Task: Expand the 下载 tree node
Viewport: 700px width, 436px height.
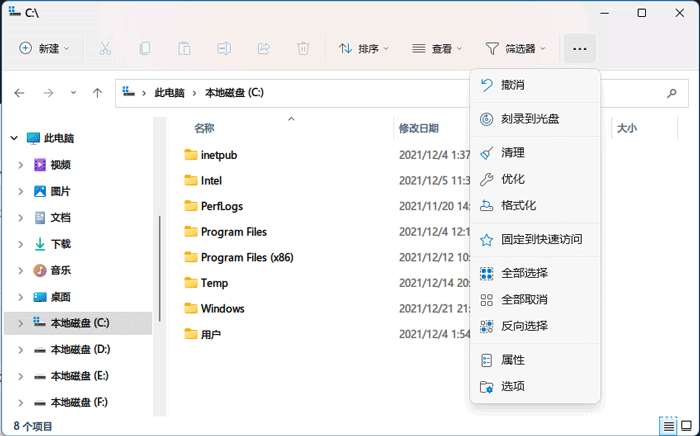Action: pos(21,244)
